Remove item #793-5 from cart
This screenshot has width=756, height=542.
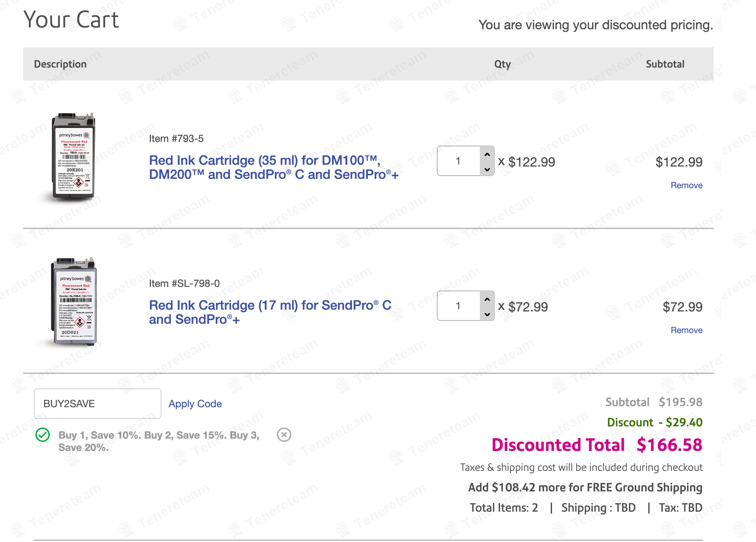pos(686,185)
